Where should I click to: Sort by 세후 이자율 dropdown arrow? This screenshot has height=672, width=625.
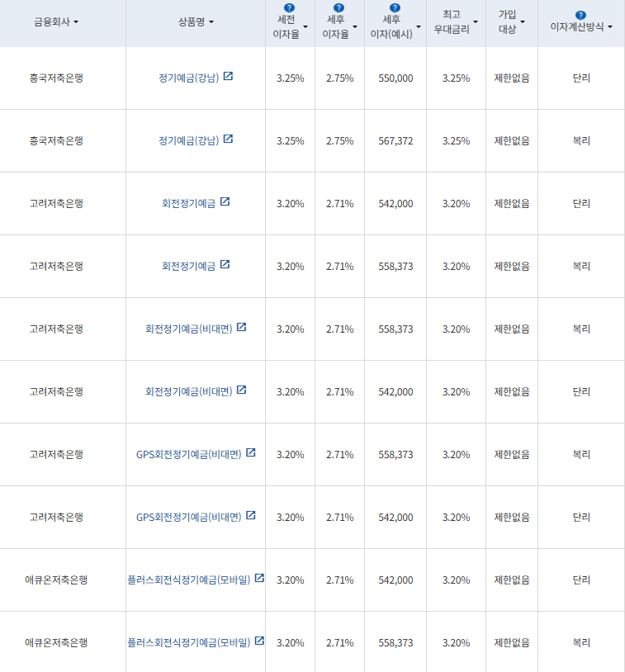click(x=355, y=26)
